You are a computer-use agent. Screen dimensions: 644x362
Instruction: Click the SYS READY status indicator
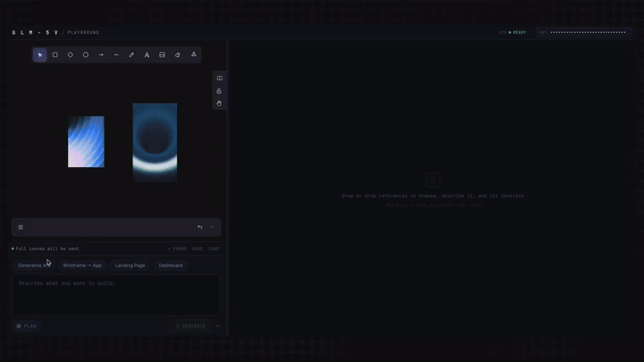(x=513, y=32)
